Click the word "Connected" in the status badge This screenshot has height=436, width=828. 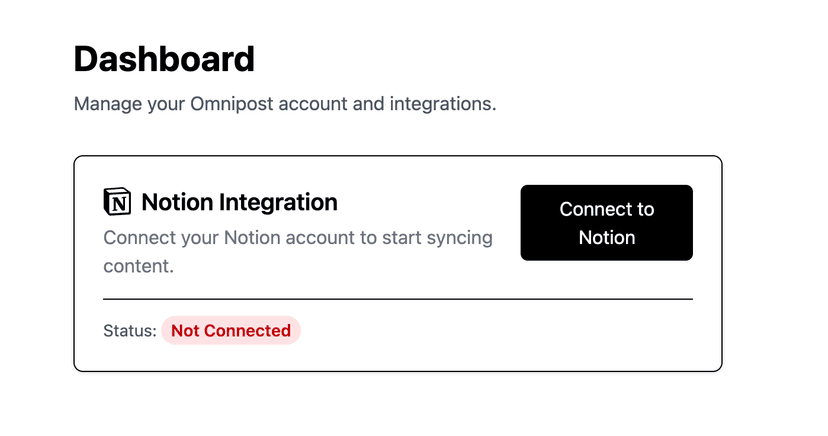[x=247, y=331]
